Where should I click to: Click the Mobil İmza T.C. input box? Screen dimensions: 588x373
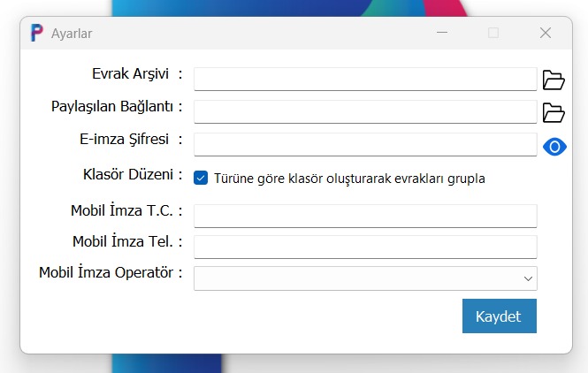(x=364, y=216)
